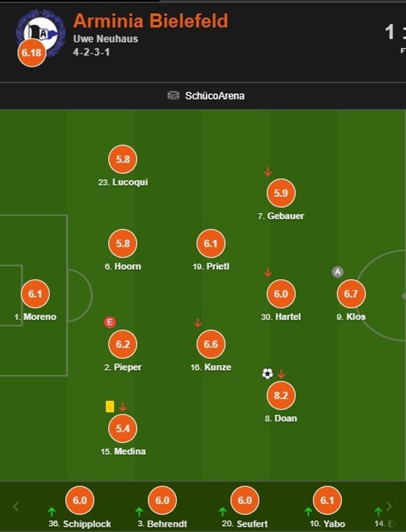
Task: Click the green sub-in arrow beside Schipplock
Action: 52,512
